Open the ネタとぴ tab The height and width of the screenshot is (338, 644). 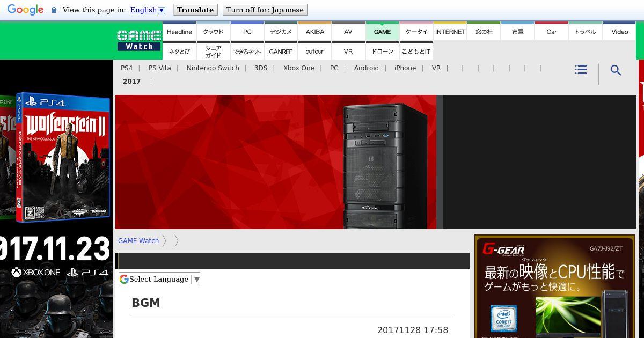tap(179, 51)
